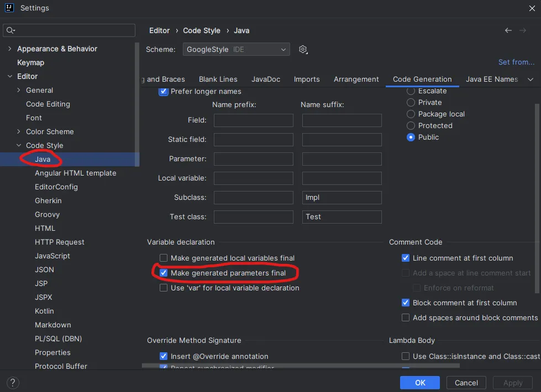Toggle Prefer longer names checkbox
This screenshot has height=392, width=541.
pos(164,91)
